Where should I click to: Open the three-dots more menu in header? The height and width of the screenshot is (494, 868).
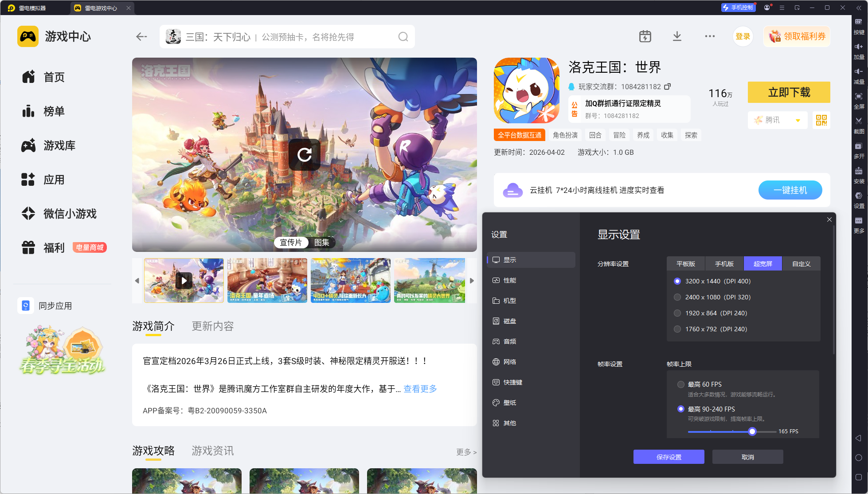(710, 36)
